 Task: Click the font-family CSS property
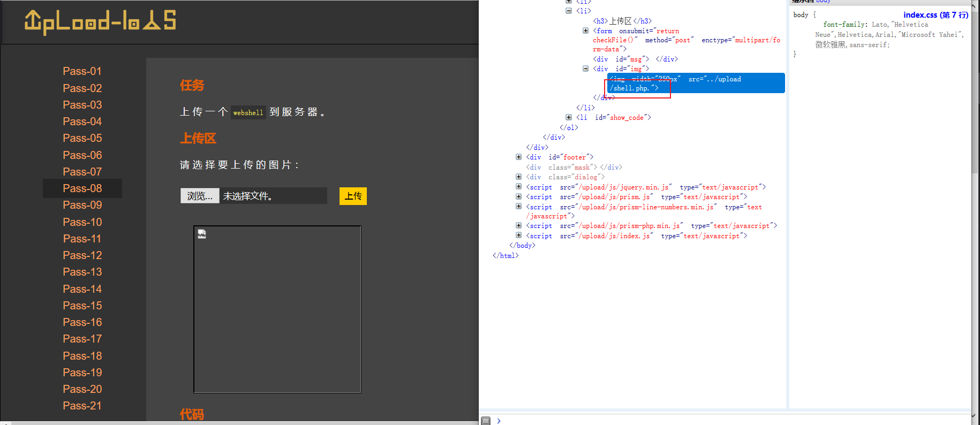coord(845,25)
